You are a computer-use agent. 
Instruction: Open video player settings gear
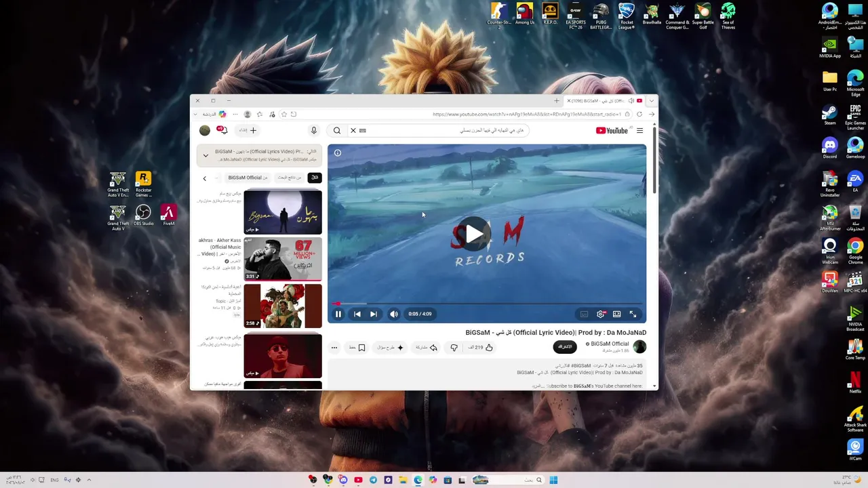[x=601, y=314]
